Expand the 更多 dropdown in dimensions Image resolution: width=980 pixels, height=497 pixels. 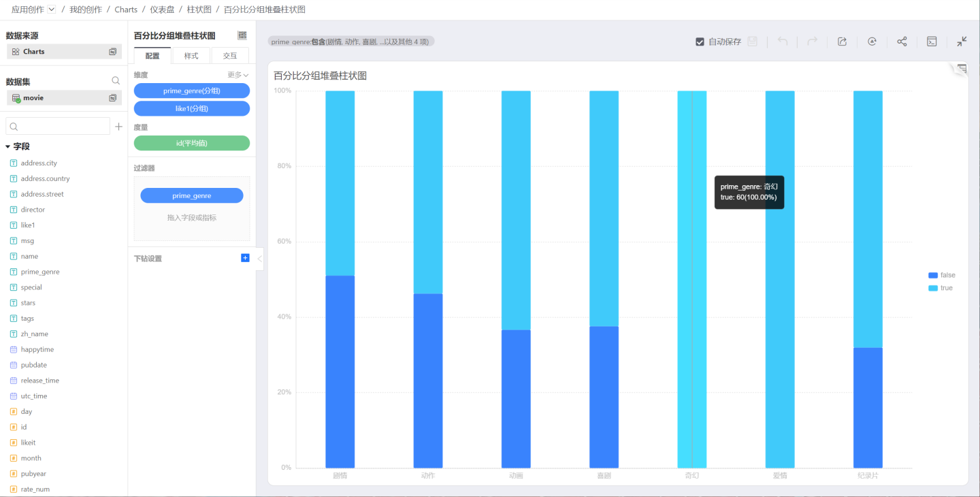tap(238, 75)
